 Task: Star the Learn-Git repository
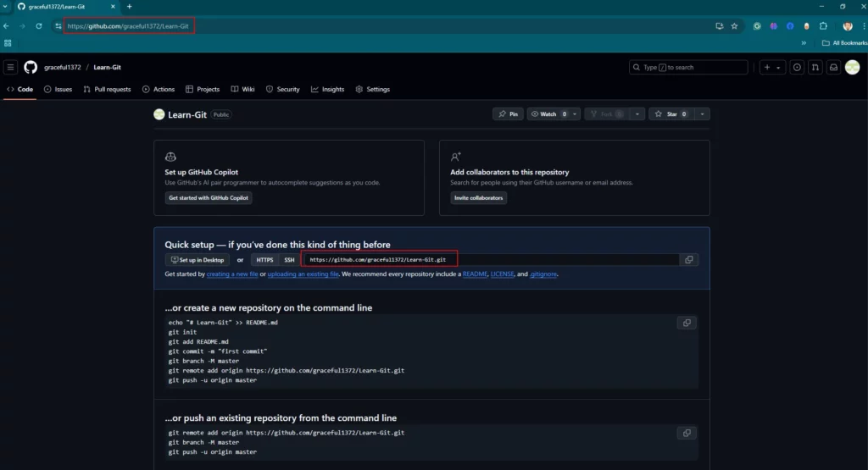tap(671, 114)
